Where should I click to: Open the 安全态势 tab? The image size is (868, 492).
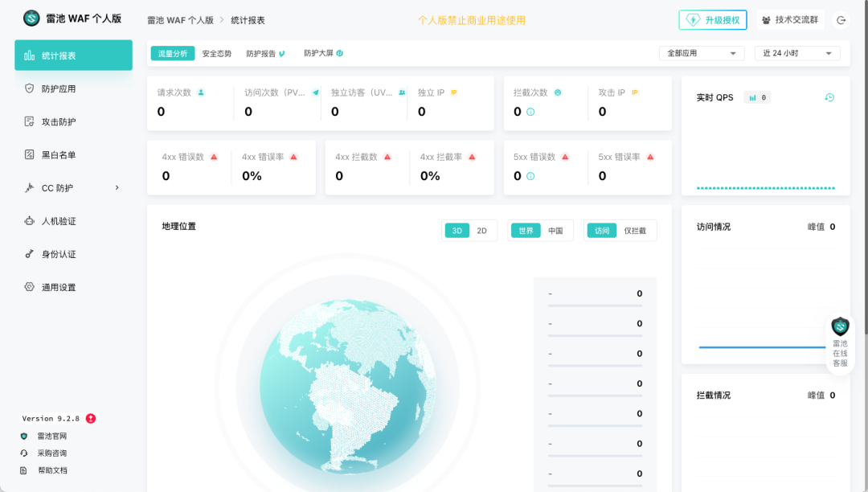pos(216,54)
